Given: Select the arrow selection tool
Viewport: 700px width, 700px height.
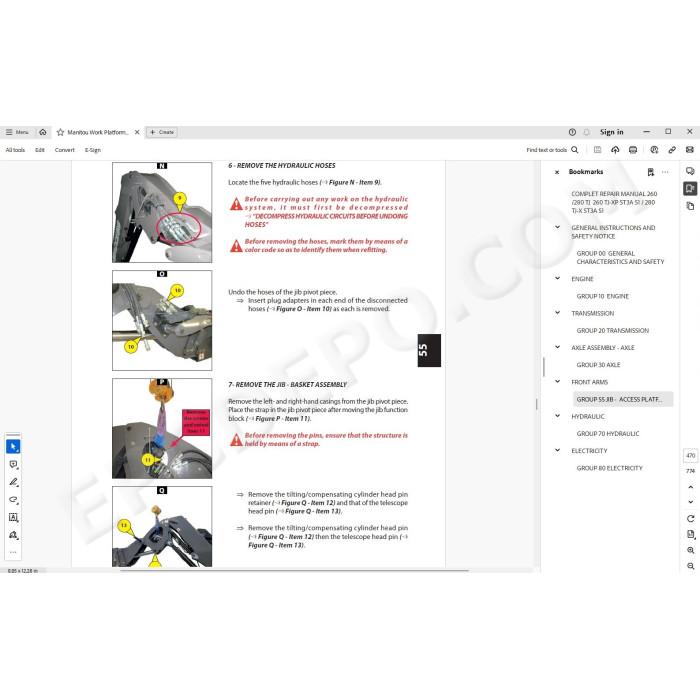Looking at the screenshot, I should [x=13, y=447].
